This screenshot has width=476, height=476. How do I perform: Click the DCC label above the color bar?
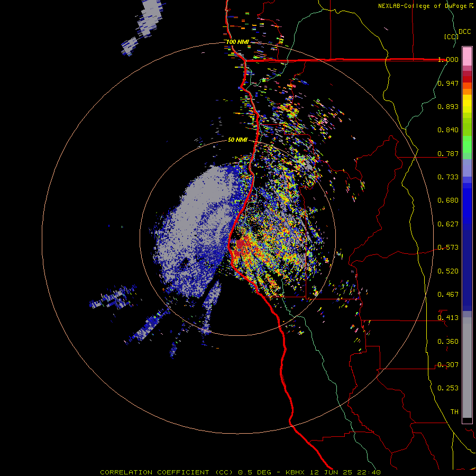pos(464,32)
